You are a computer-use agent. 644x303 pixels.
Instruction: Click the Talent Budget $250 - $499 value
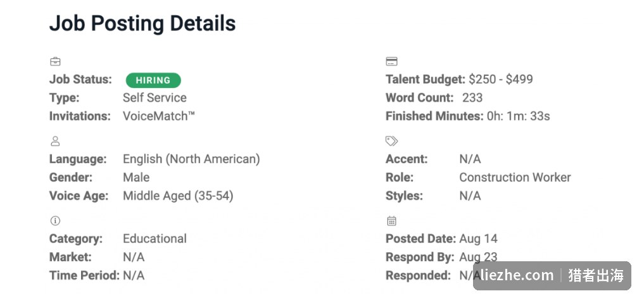501,79
